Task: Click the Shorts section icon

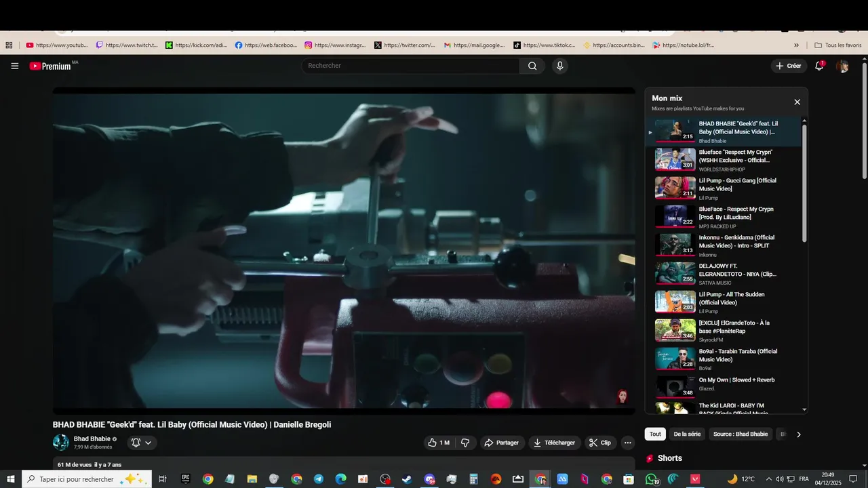Action: (x=650, y=459)
